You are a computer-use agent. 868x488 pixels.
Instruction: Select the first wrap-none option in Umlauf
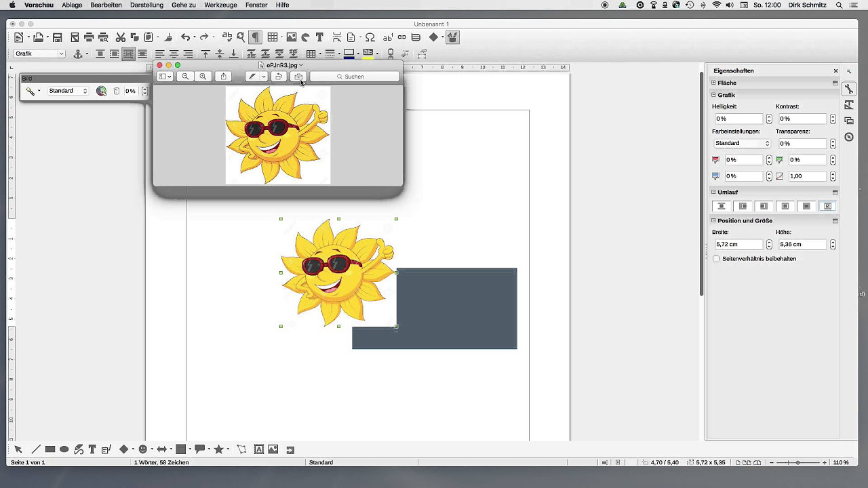pyautogui.click(x=722, y=206)
